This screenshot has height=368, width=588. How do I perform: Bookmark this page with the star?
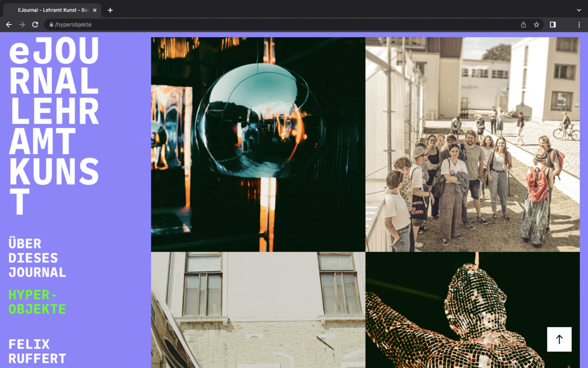point(537,25)
